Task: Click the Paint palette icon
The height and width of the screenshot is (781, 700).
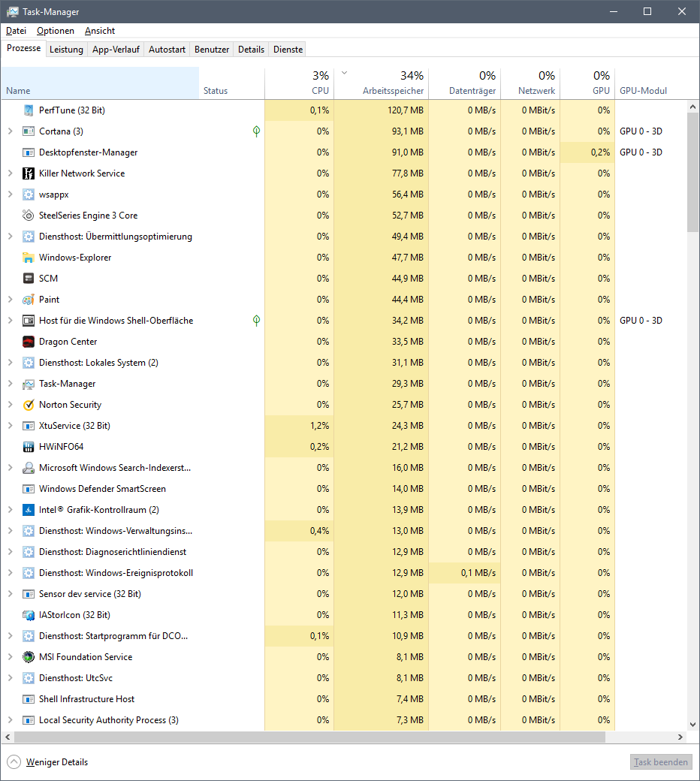Action: click(x=29, y=300)
